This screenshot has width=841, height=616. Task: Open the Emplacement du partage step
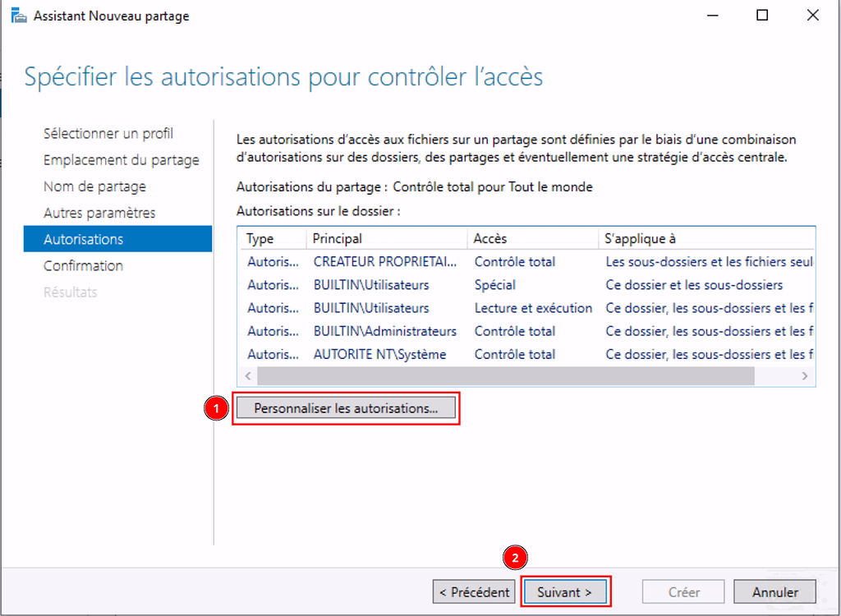click(121, 160)
